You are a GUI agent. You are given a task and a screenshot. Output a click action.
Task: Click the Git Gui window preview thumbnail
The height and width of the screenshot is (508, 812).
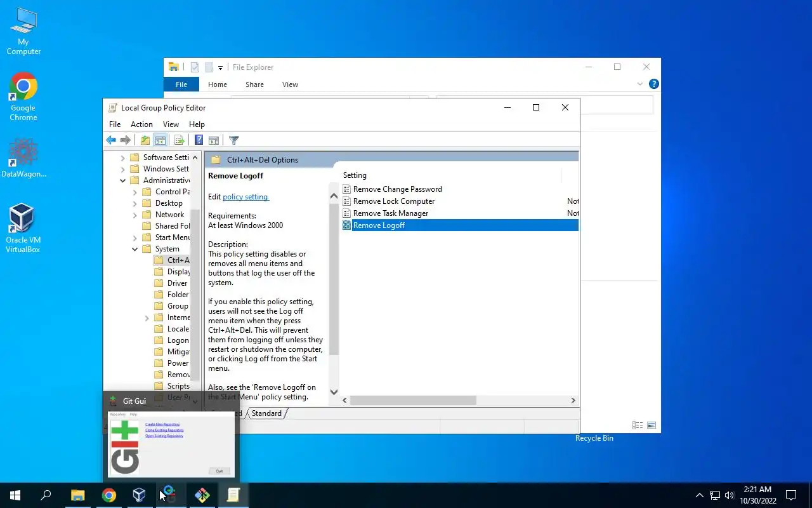(x=171, y=444)
